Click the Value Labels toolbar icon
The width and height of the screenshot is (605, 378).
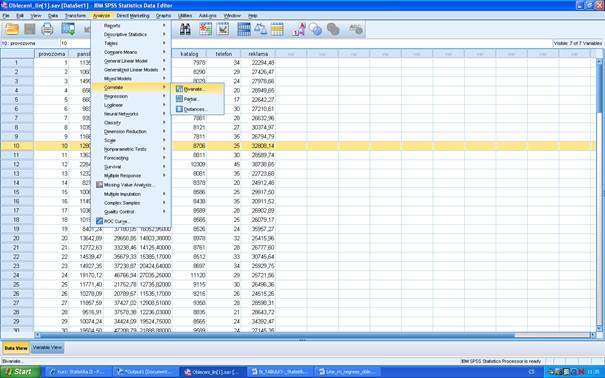click(298, 29)
